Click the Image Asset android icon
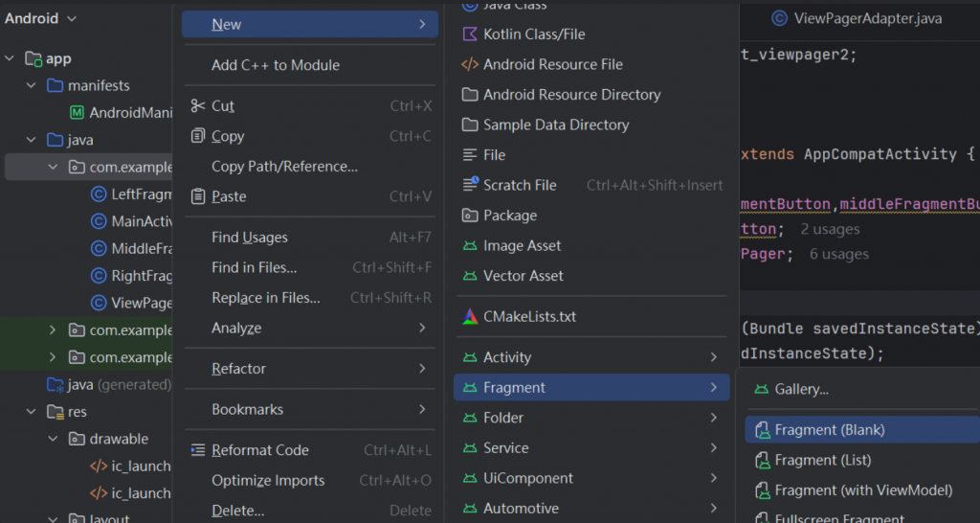Viewport: 980px width, 523px height. coord(469,246)
